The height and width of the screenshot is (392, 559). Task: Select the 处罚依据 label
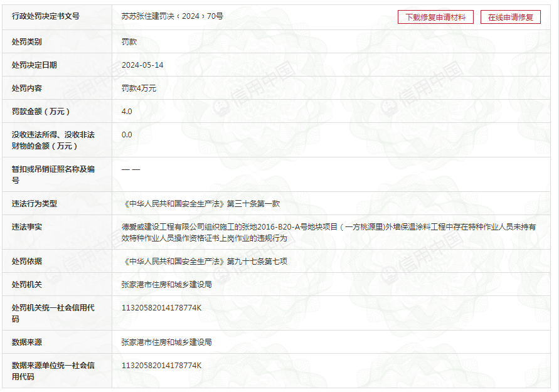(27, 261)
